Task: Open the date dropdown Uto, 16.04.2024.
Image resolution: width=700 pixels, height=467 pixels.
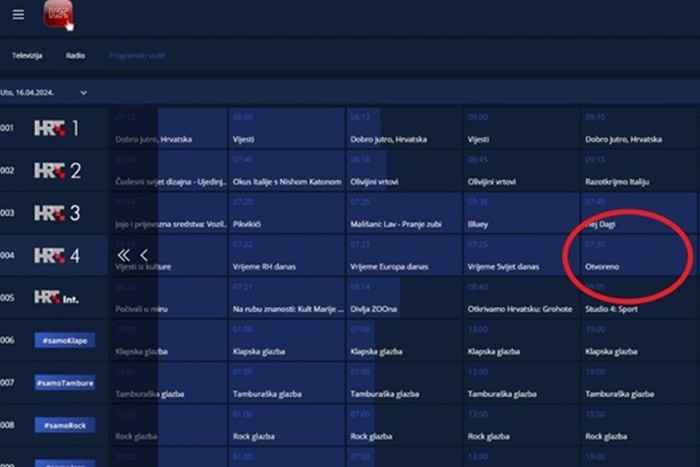Action: [44, 93]
